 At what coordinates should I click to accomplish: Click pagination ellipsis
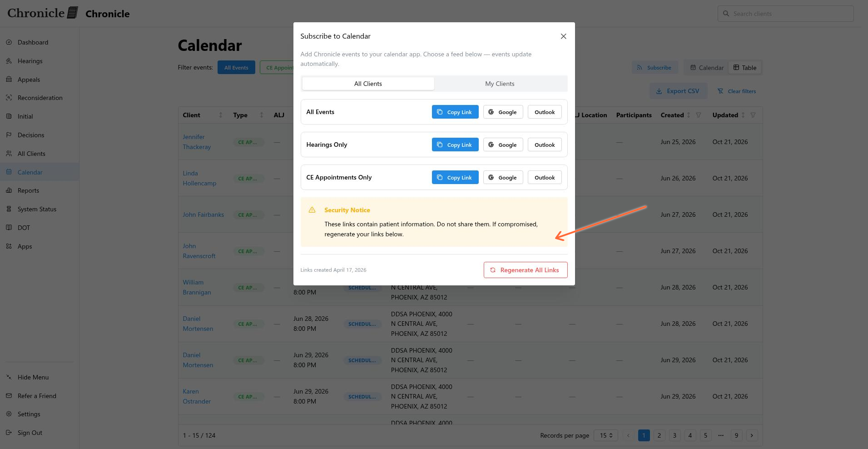tap(721, 435)
